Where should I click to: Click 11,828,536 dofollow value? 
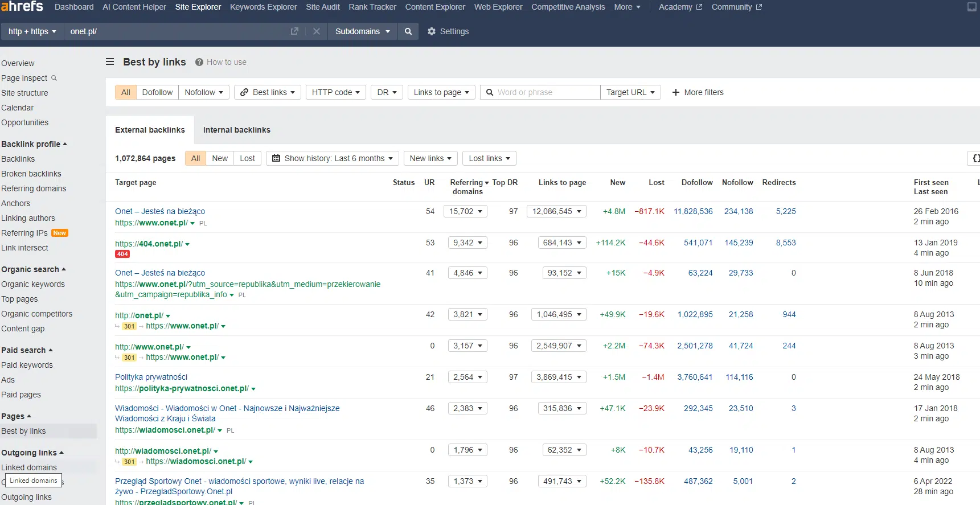pyautogui.click(x=693, y=211)
